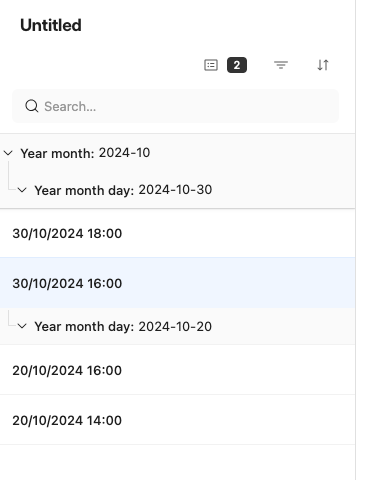Open the 20/10/2024 16:00 record
Viewport: 365px width, 480px height.
pos(177,370)
